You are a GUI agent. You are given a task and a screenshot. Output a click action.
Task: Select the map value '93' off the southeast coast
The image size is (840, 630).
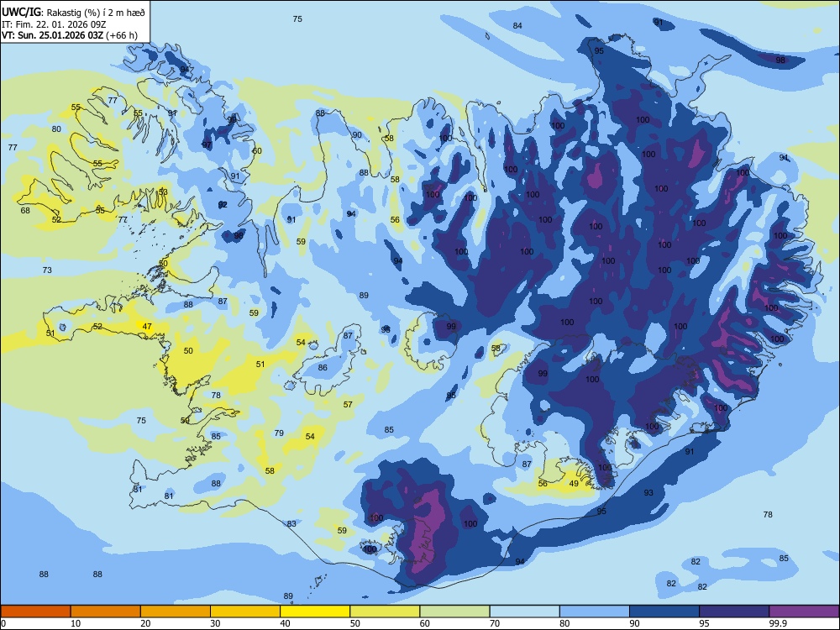[x=648, y=492]
